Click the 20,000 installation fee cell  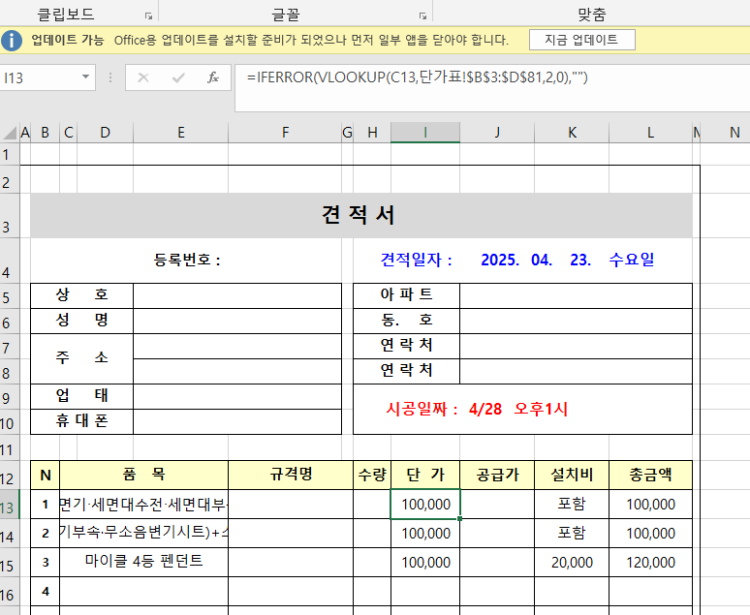coord(572,562)
